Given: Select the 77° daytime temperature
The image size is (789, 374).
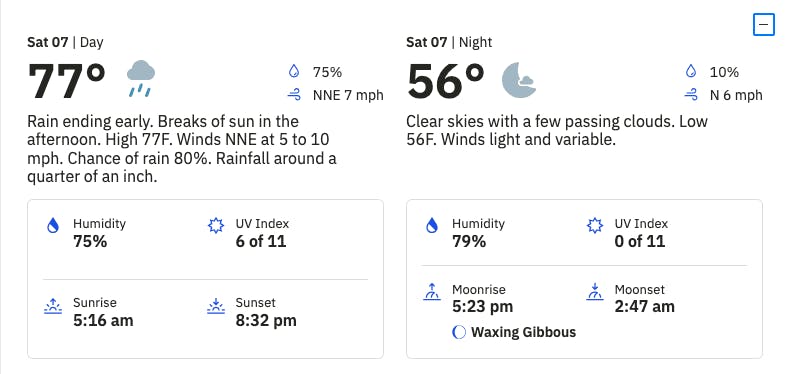Looking at the screenshot, I should (66, 81).
